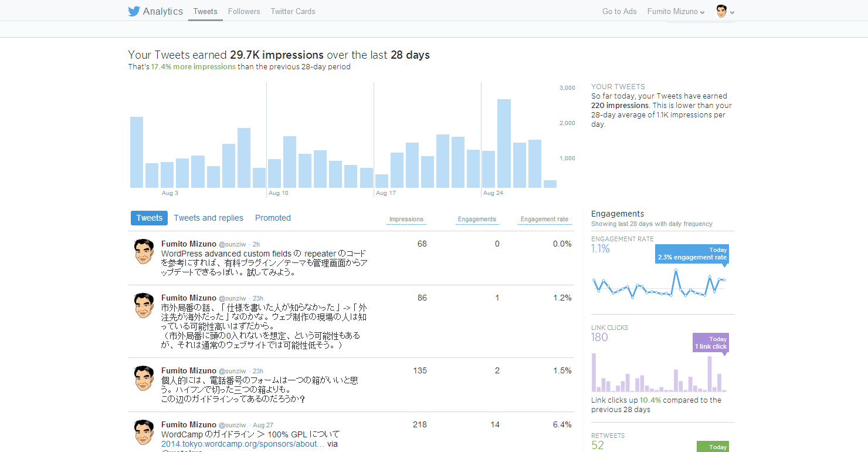
Task: Click the 52 retweets value
Action: (597, 445)
